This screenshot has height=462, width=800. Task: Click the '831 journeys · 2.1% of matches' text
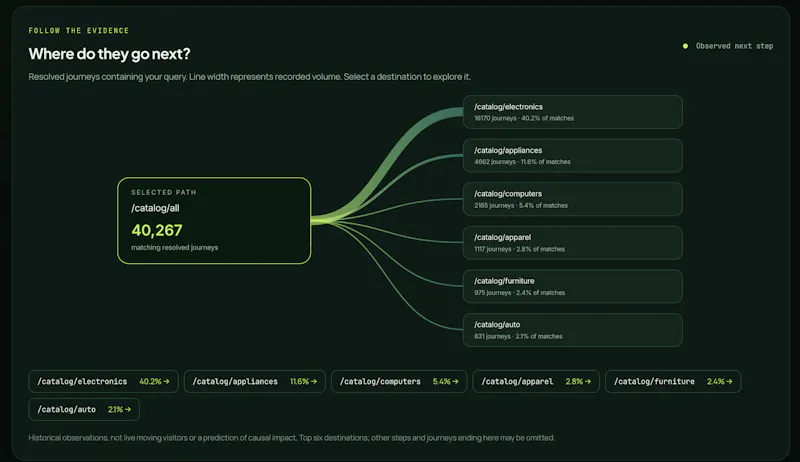518,337
